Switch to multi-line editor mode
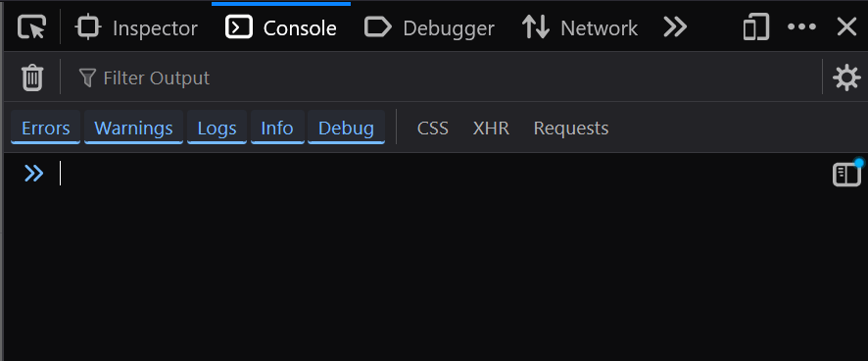This screenshot has height=361, width=868. pyautogui.click(x=847, y=175)
